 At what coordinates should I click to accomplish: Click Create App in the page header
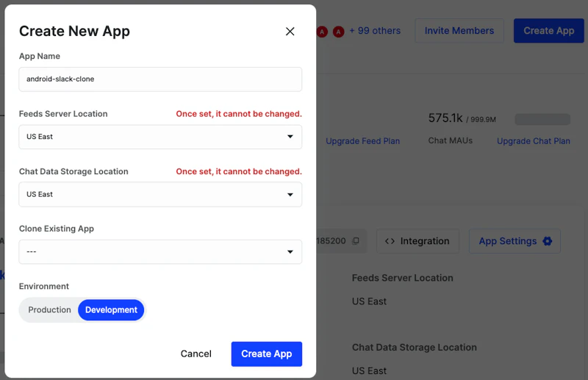click(548, 31)
